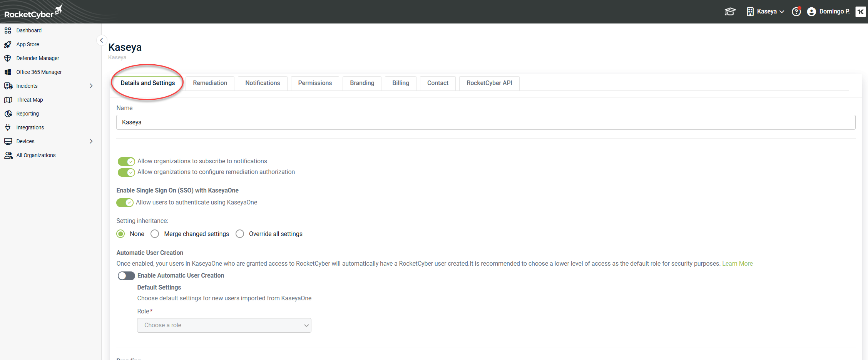Screen dimensions: 868x360
Task: Open the Threat Map icon
Action: [x=8, y=100]
